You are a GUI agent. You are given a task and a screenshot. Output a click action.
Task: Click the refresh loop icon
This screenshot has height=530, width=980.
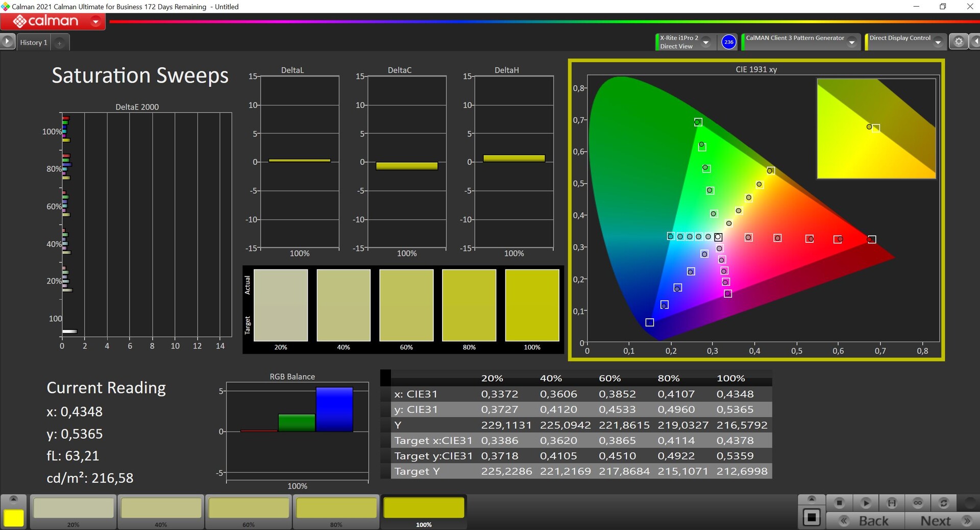pos(943,503)
